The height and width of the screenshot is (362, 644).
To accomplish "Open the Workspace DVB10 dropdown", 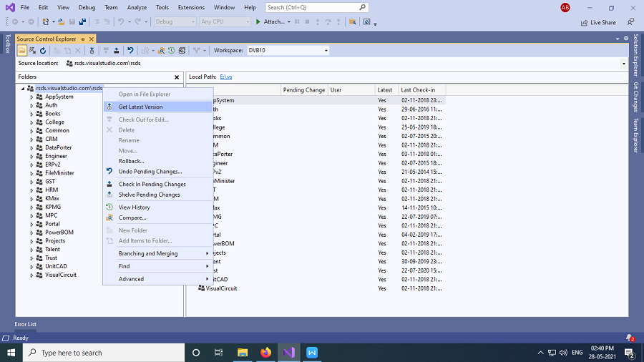I will tap(326, 51).
